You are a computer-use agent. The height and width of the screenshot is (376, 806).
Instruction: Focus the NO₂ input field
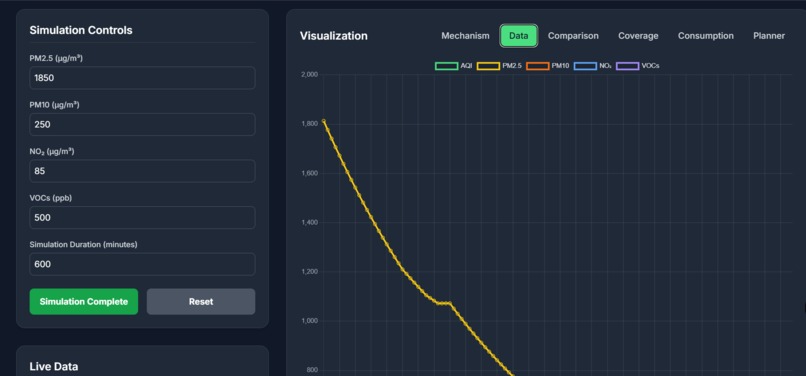(x=142, y=171)
